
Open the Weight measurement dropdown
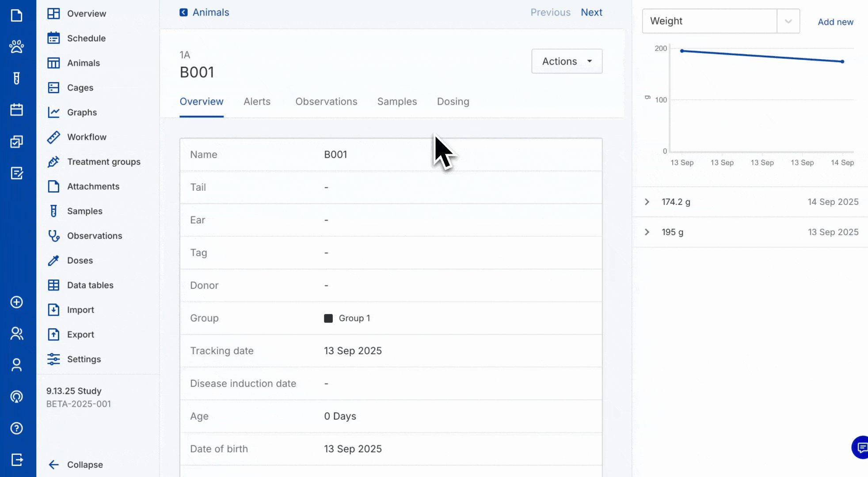tap(788, 21)
